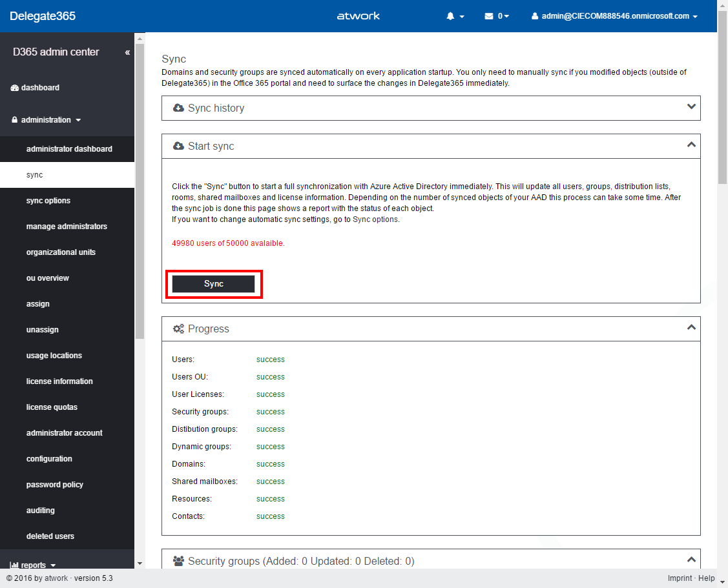Open the mail envelope icon

click(489, 16)
